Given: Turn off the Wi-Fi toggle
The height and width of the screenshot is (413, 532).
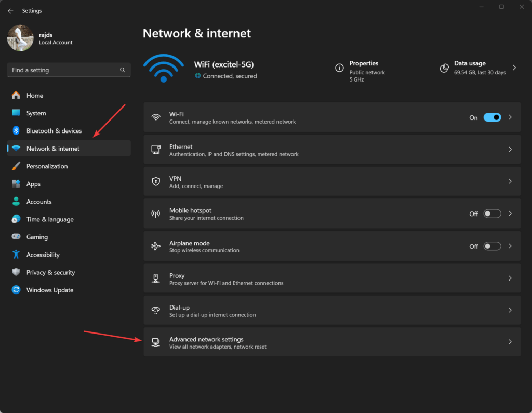Looking at the screenshot, I should click(x=492, y=117).
